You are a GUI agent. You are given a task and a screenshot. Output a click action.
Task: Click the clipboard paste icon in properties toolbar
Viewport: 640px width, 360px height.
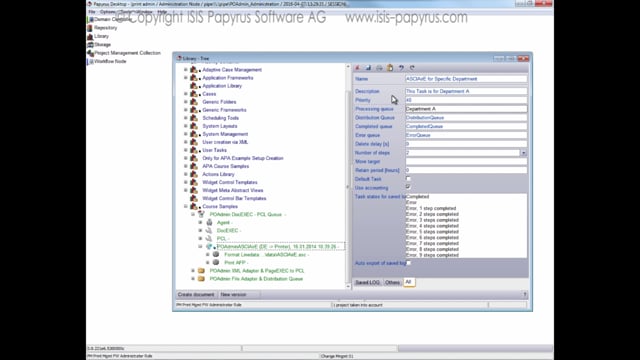pos(390,68)
